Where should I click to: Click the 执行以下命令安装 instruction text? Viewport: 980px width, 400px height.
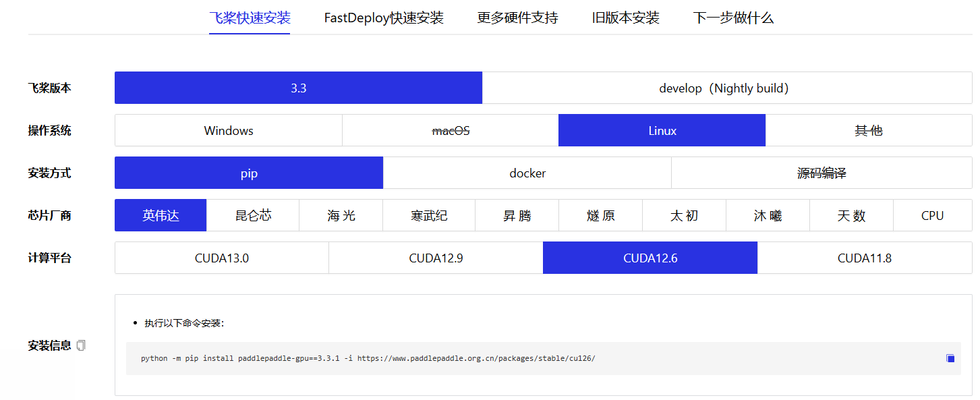tap(183, 323)
